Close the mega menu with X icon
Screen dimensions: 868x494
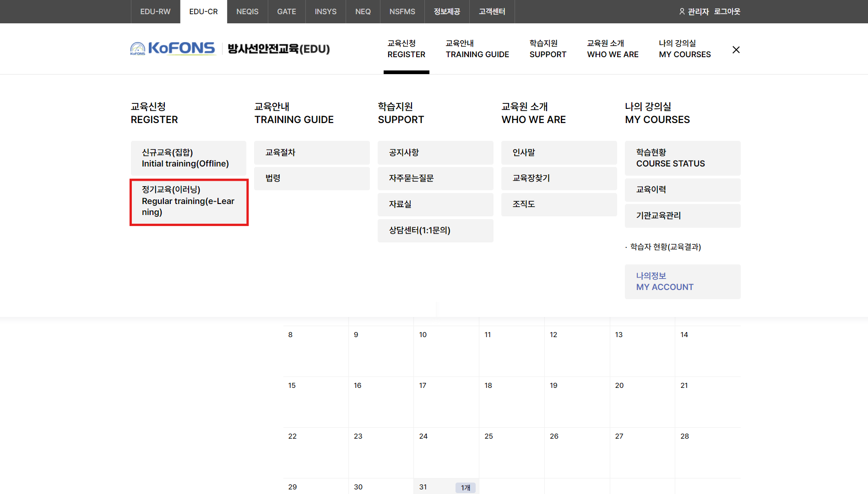point(736,49)
